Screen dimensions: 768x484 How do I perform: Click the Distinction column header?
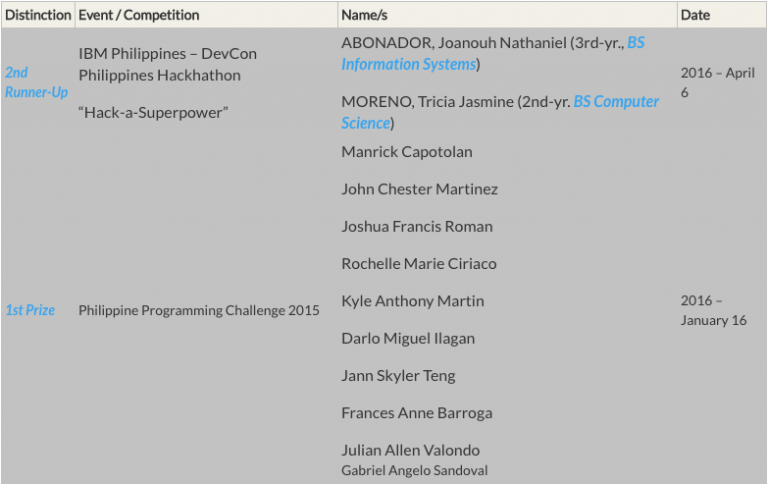pyautogui.click(x=38, y=15)
